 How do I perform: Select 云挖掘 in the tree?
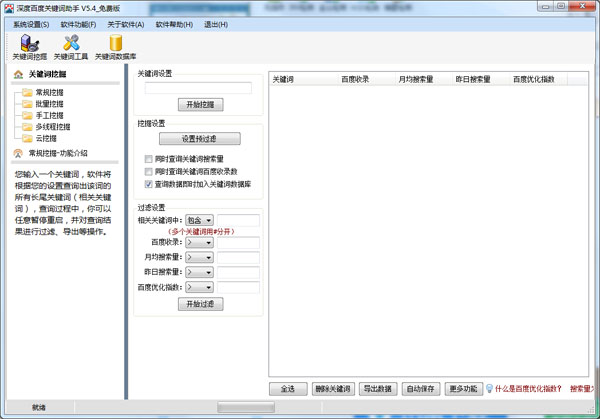[x=46, y=138]
